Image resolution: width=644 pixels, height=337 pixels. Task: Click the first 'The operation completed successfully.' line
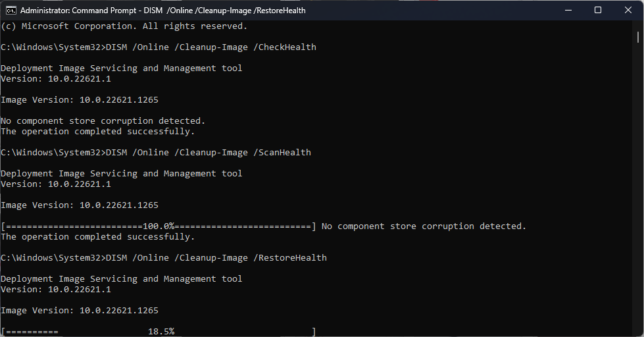(98, 132)
